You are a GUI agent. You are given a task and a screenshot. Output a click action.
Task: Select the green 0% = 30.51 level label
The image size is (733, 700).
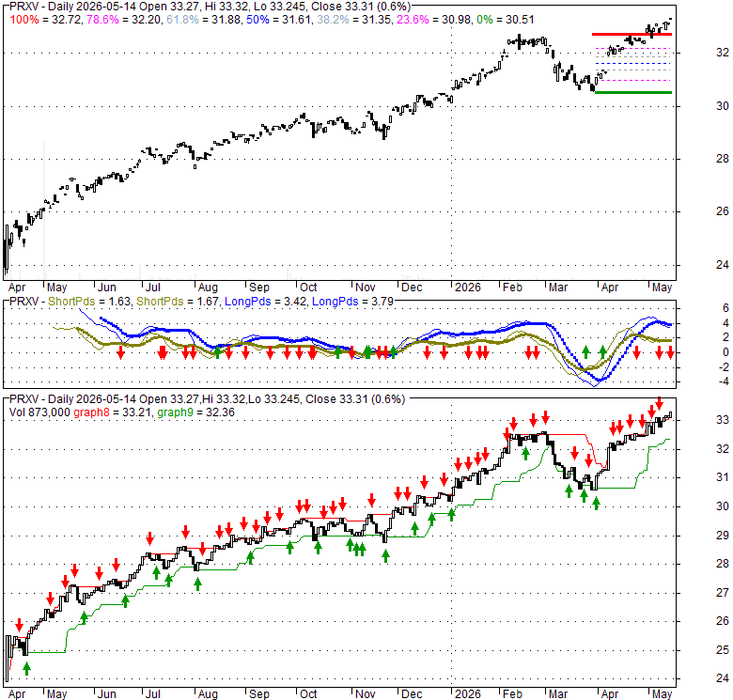(x=506, y=20)
